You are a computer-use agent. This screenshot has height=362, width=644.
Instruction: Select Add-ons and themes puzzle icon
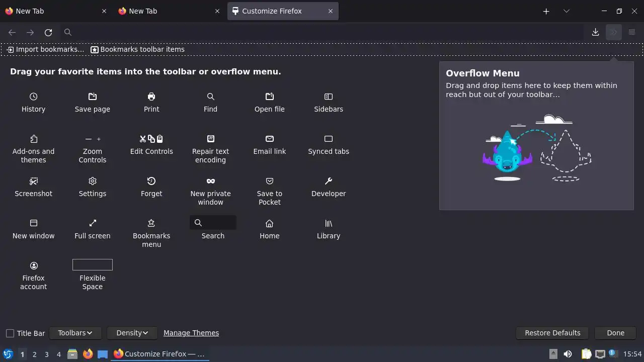pyautogui.click(x=33, y=139)
